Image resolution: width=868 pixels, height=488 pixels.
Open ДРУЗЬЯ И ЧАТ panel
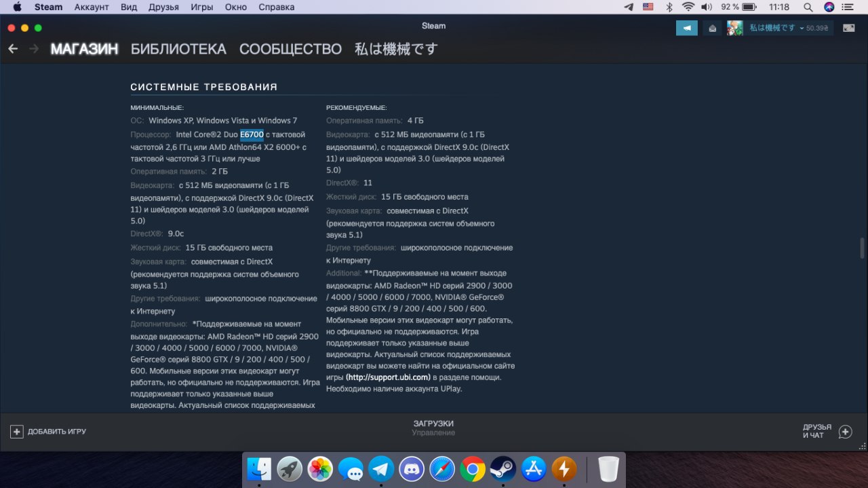tap(817, 432)
